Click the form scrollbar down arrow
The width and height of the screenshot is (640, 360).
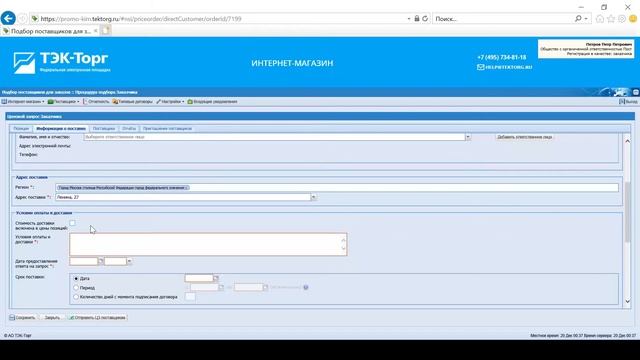tap(628, 302)
